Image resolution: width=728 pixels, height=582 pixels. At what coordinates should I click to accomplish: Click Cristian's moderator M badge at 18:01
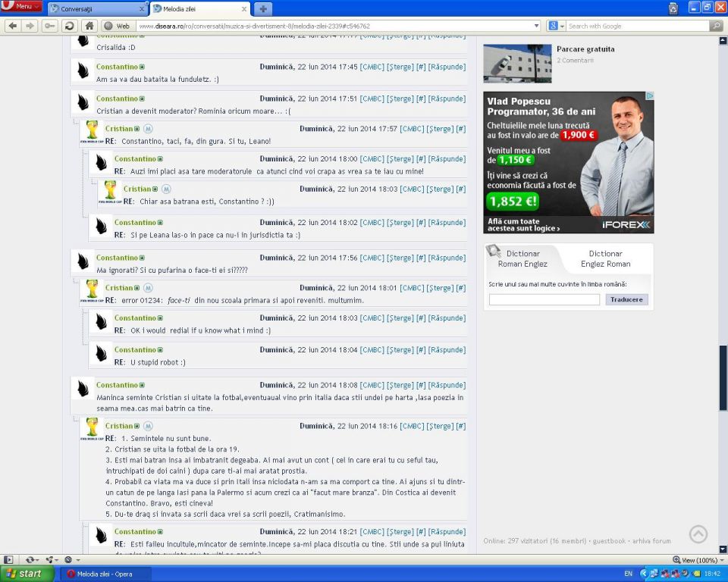pos(148,288)
